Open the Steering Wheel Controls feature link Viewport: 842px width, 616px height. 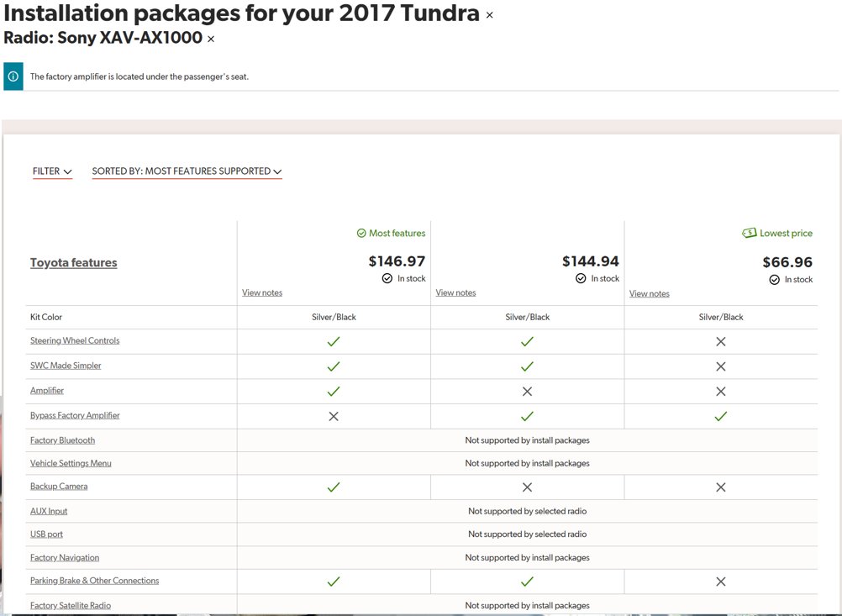pyautogui.click(x=75, y=340)
